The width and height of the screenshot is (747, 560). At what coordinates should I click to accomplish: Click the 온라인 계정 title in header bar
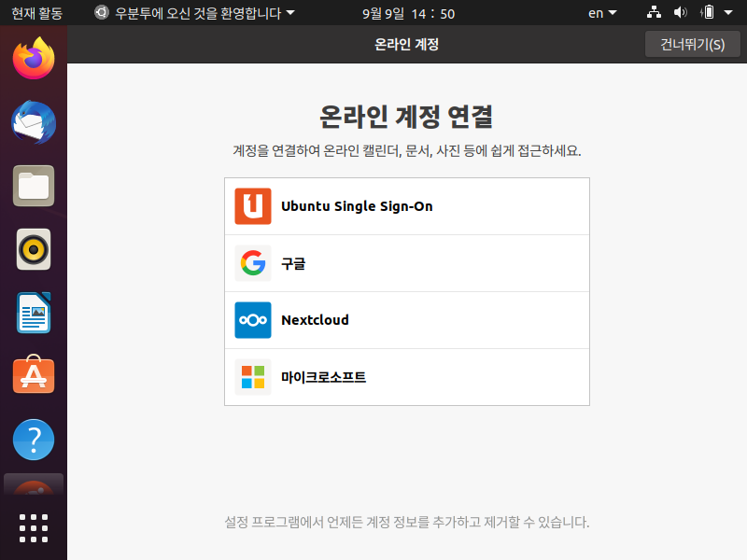[x=406, y=44]
